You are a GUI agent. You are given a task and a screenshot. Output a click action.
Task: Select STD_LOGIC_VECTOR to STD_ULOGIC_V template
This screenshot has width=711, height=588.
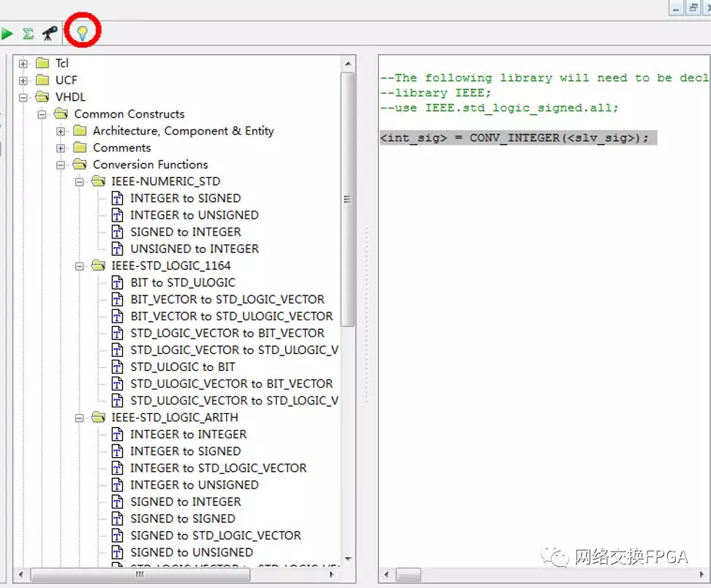[234, 350]
